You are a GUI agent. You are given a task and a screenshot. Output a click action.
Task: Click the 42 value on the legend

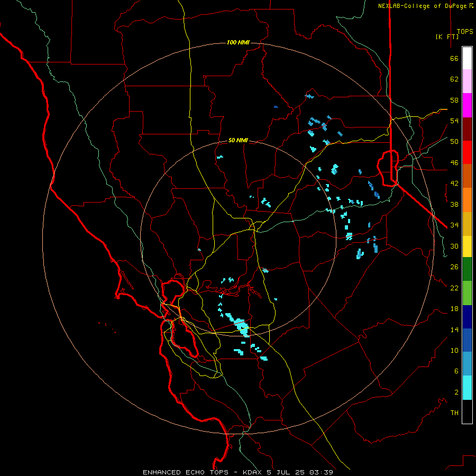click(x=454, y=184)
